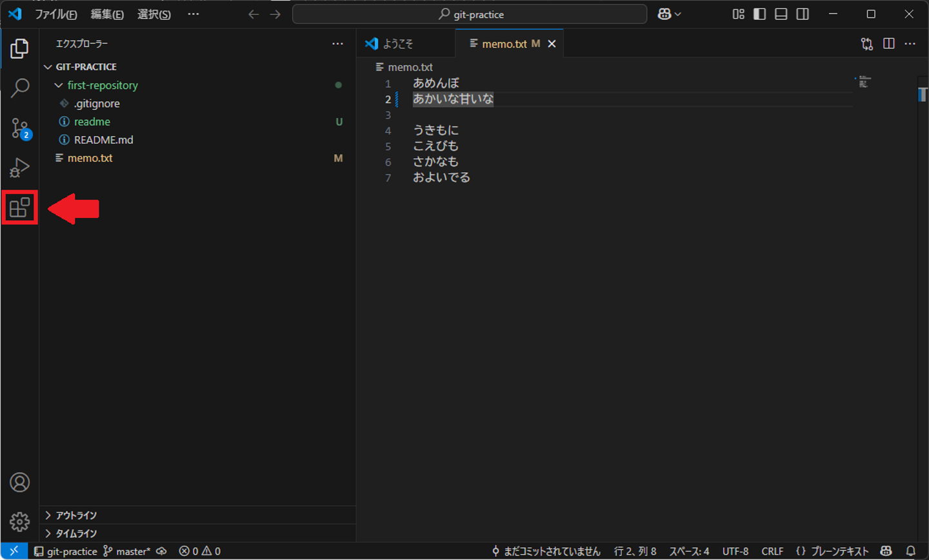Switch branch via master* in status bar
This screenshot has height=560, width=929.
click(x=127, y=551)
